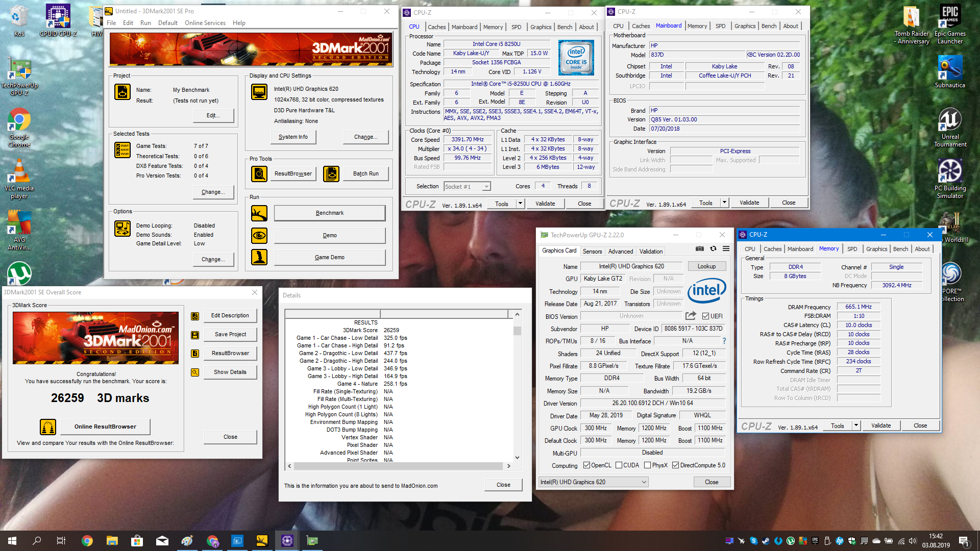980x551 pixels.
Task: Click the Intel logo in GPU-Z
Action: (707, 290)
